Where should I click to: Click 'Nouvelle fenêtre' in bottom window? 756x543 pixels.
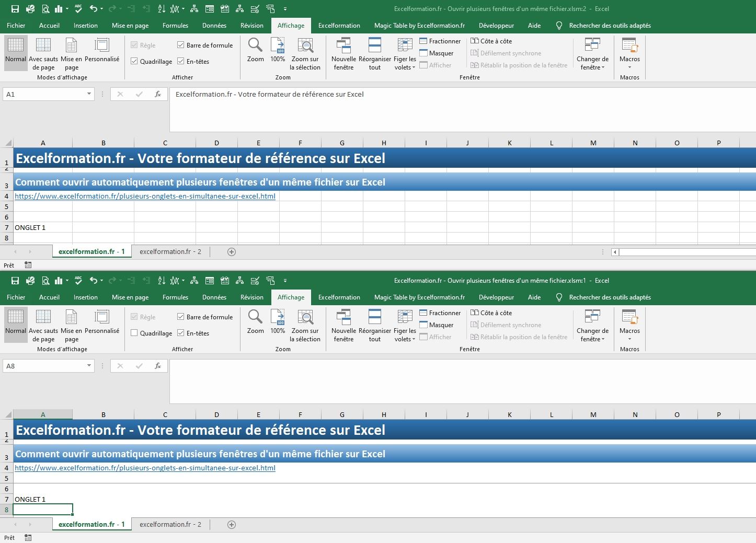[343, 326]
